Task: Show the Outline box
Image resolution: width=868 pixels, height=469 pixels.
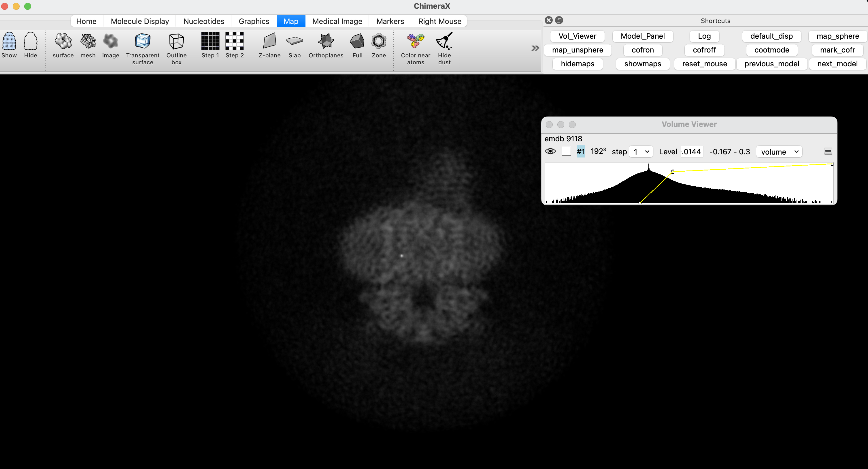Action: click(176, 42)
